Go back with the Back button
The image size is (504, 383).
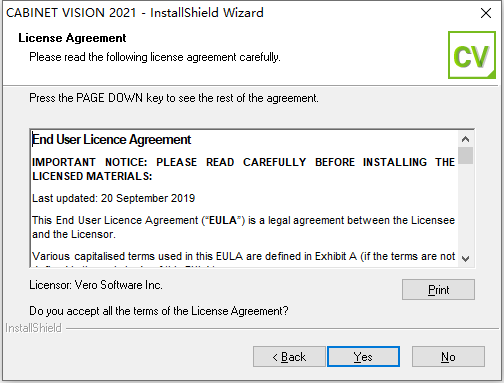pyautogui.click(x=289, y=356)
